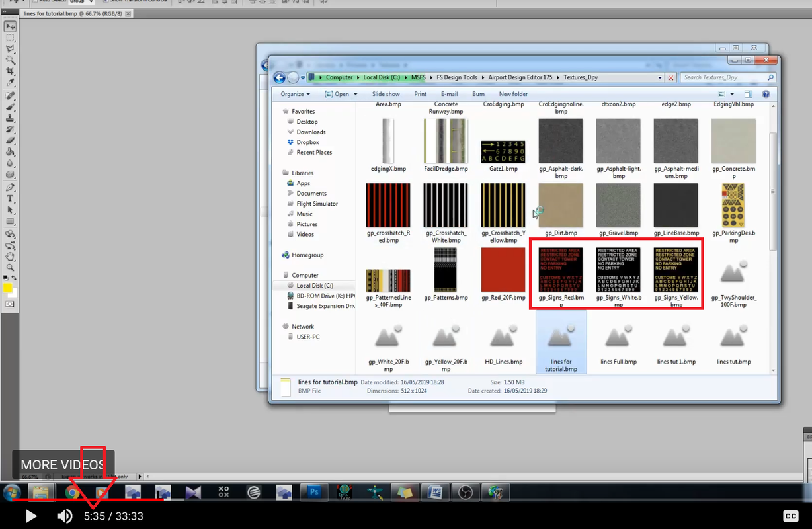Click Slide show in Explorer toolbar
Viewport: 812px width, 529px height.
click(386, 94)
